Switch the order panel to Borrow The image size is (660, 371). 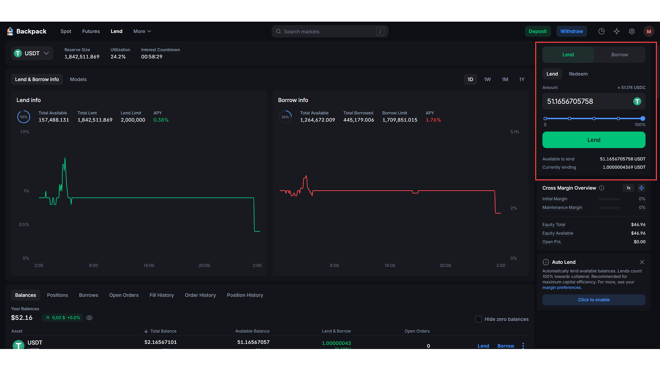619,55
